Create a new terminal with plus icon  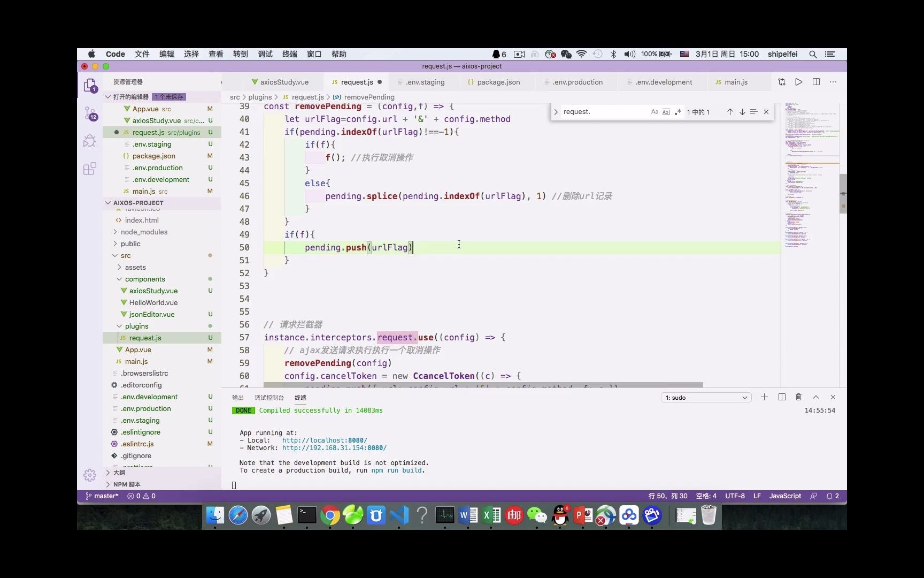pyautogui.click(x=764, y=397)
